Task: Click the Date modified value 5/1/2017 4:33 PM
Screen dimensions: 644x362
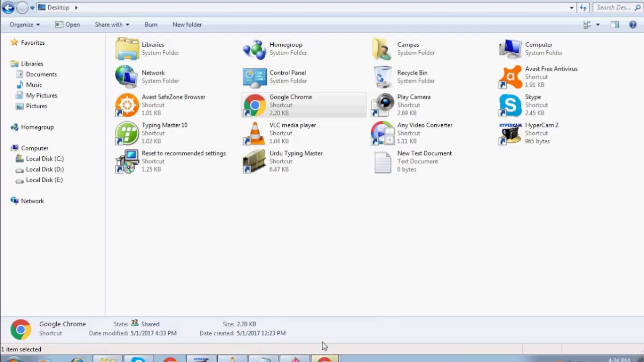Action: pyautogui.click(x=153, y=333)
